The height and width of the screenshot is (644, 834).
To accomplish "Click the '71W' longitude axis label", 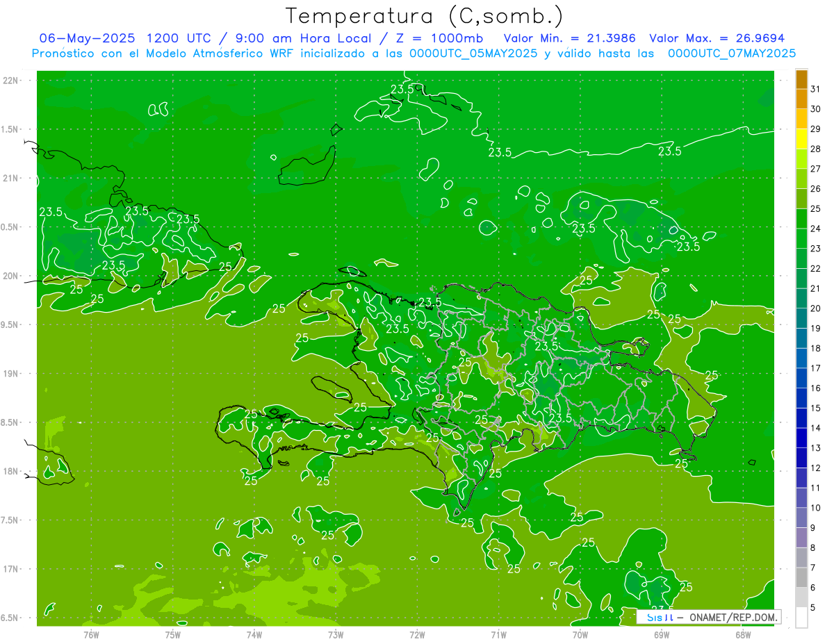I will click(498, 634).
